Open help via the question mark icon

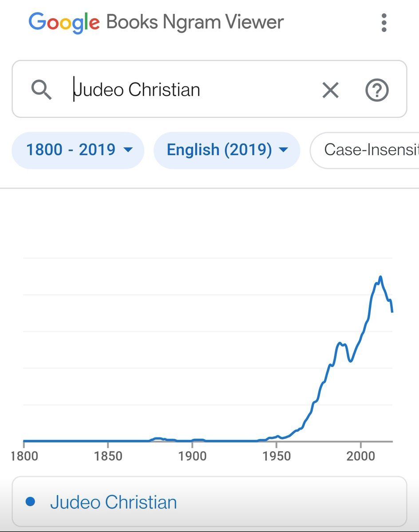tap(377, 90)
